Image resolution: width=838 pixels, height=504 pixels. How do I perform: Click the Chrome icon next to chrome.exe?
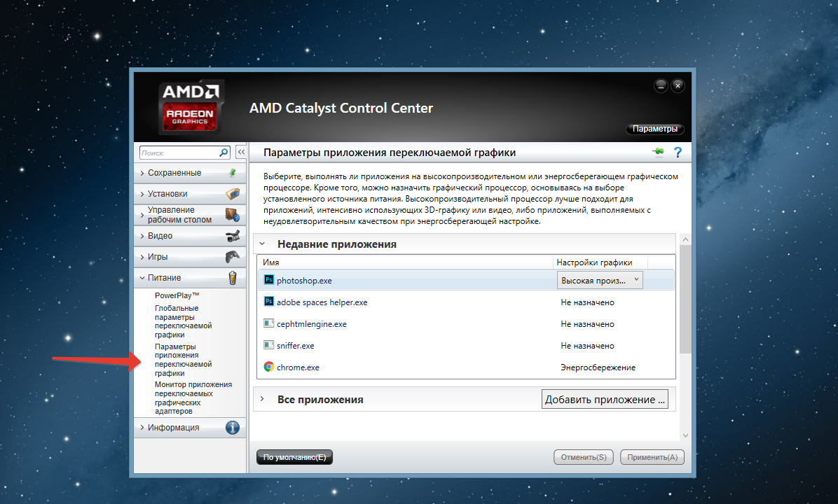tap(268, 367)
